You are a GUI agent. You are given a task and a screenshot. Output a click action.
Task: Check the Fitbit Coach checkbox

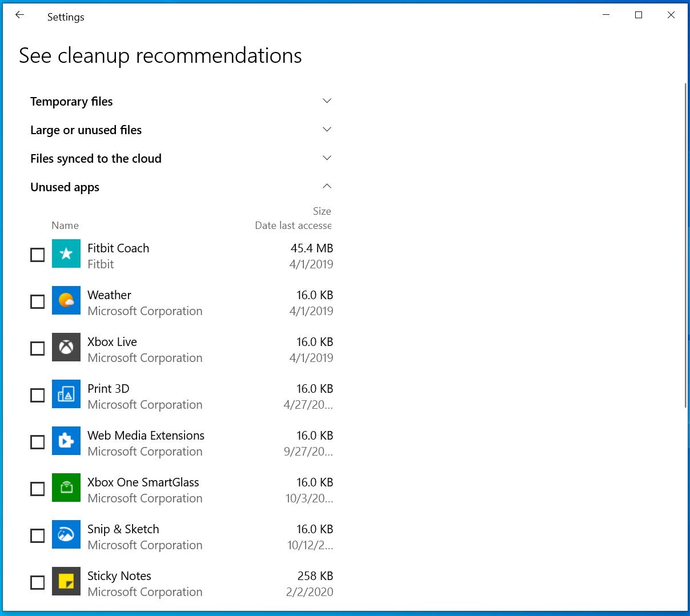pos(37,255)
